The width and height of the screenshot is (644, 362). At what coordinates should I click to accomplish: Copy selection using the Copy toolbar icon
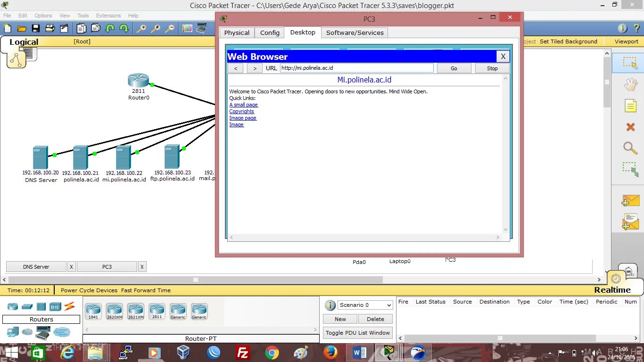click(x=82, y=28)
